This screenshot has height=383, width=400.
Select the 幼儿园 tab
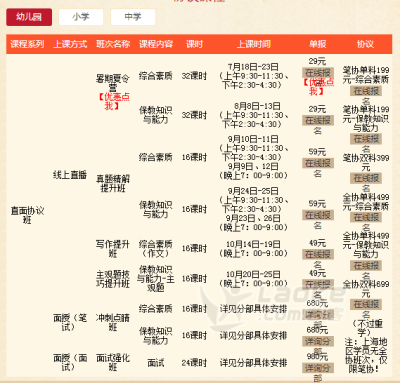point(29,17)
